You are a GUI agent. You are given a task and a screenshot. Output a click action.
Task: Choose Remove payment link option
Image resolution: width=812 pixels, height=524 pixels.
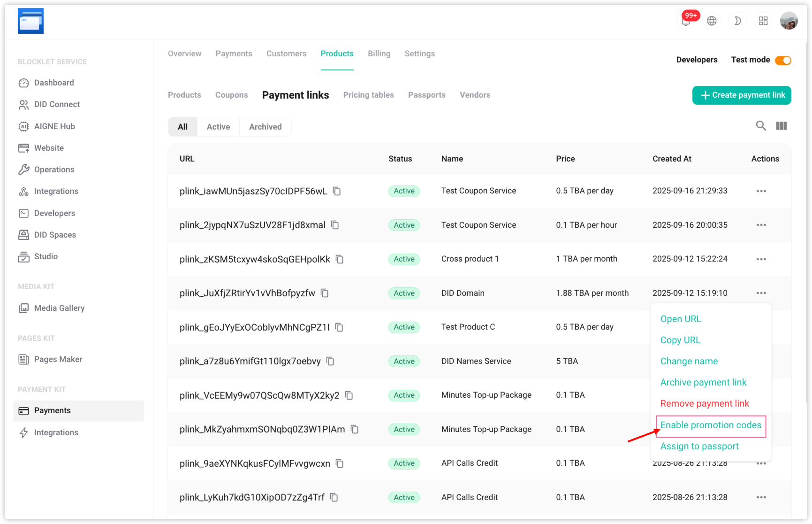tap(705, 404)
